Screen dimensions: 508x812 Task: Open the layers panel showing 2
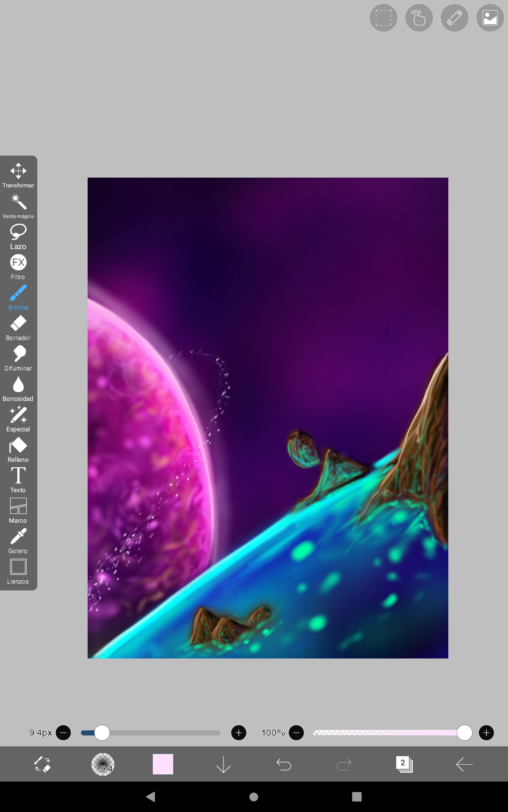point(404,764)
